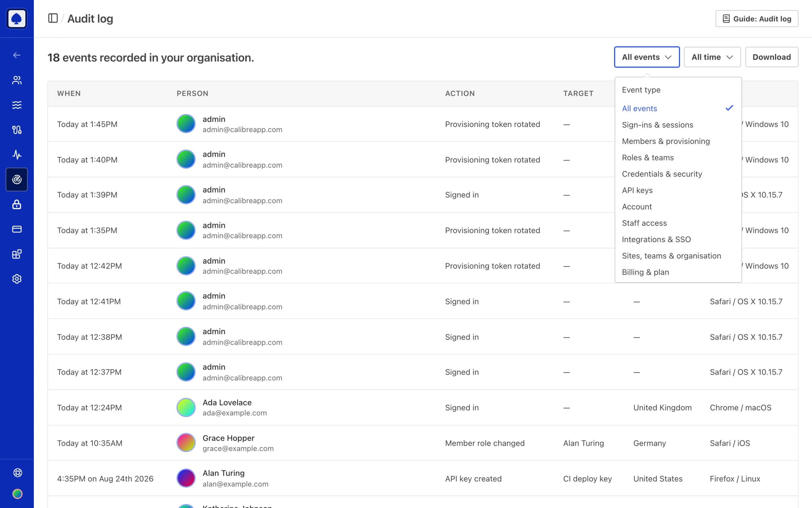812x508 pixels.
Task: Click 'United States' location cell
Action: [658, 479]
